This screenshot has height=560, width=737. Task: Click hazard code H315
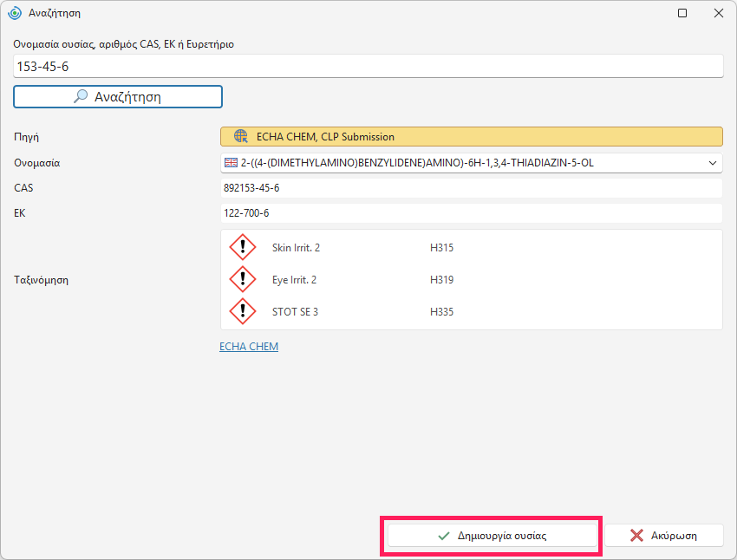(442, 248)
